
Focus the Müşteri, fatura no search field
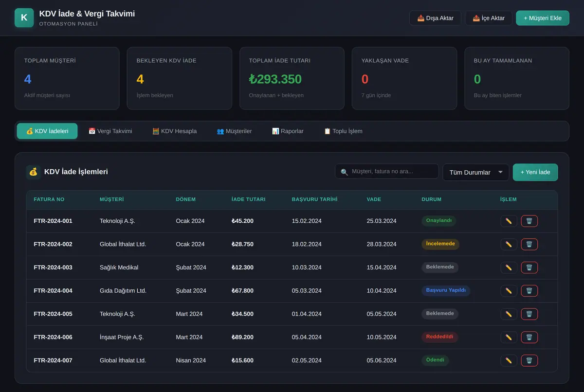[x=387, y=171]
